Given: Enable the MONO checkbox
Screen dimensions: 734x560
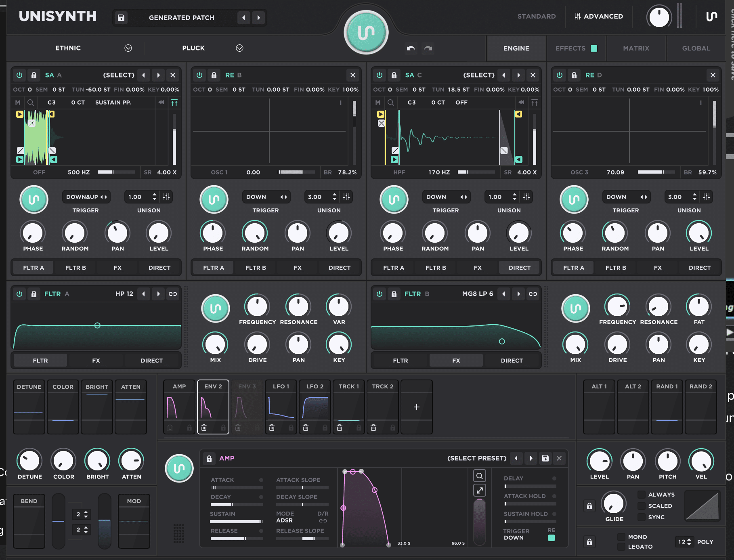Looking at the screenshot, I should point(621,537).
